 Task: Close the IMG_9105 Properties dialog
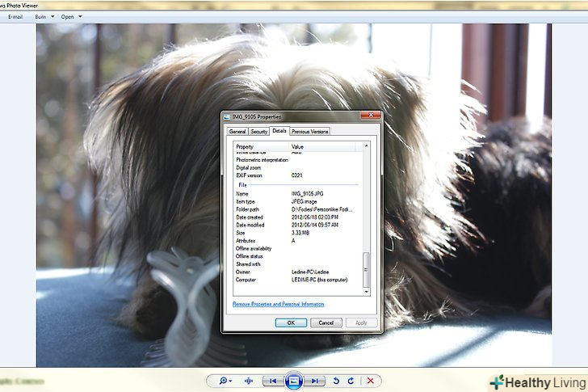tap(374, 117)
